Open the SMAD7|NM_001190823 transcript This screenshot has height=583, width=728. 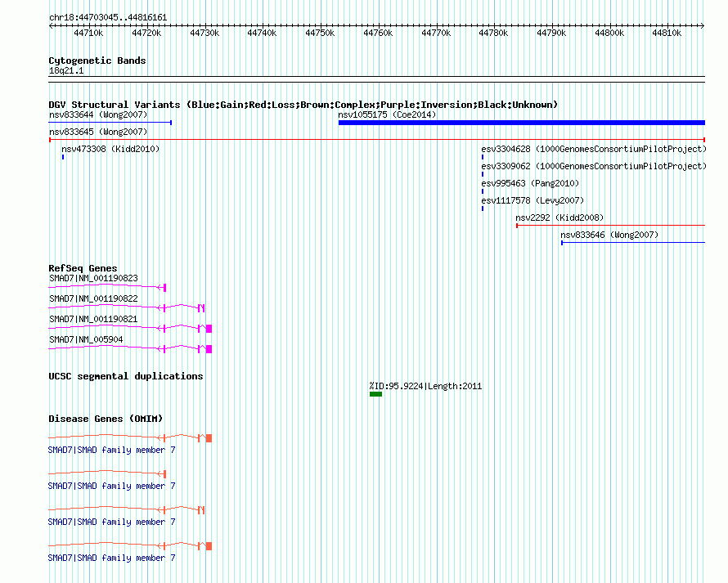tap(93, 279)
